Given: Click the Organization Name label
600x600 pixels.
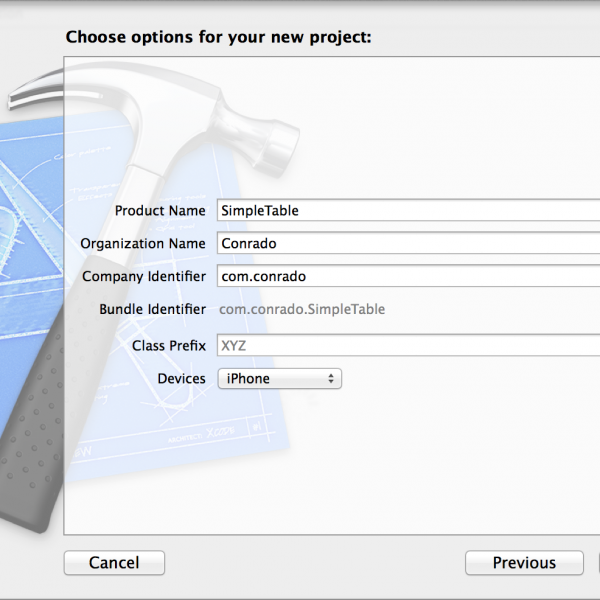Looking at the screenshot, I should click(143, 243).
